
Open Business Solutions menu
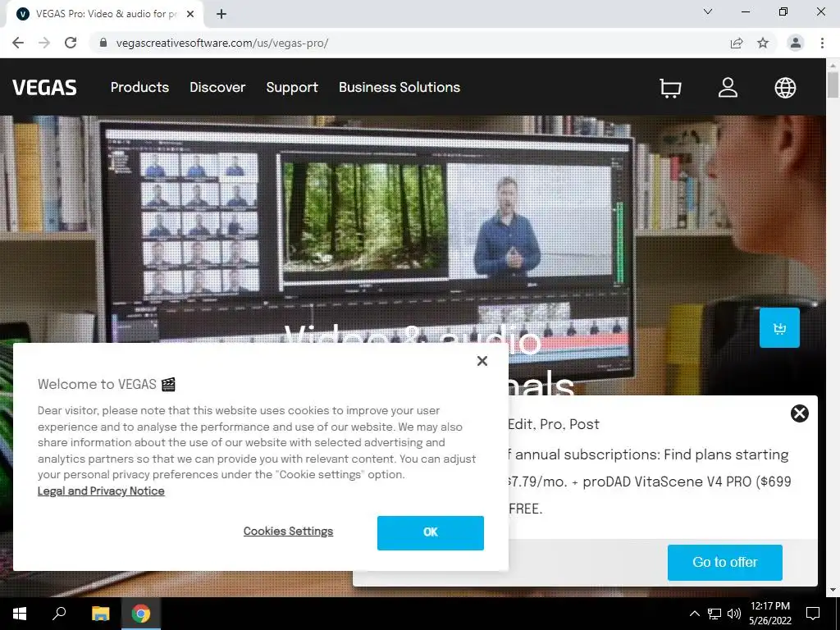(399, 87)
